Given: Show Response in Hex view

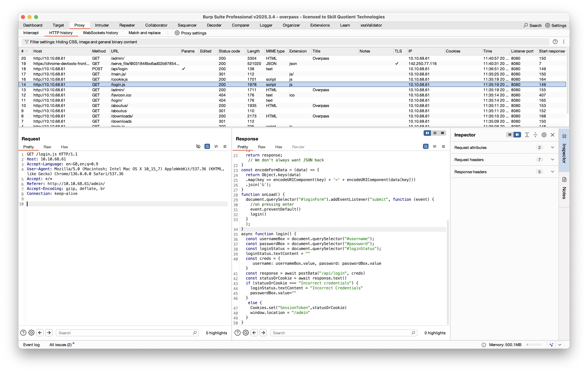Looking at the screenshot, I should (279, 147).
